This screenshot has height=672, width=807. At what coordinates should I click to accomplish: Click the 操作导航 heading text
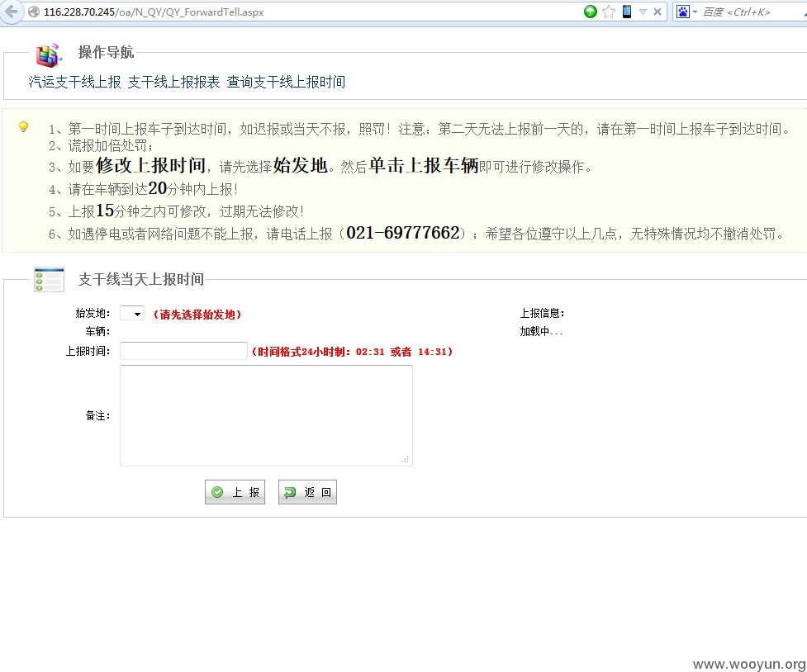coord(106,52)
